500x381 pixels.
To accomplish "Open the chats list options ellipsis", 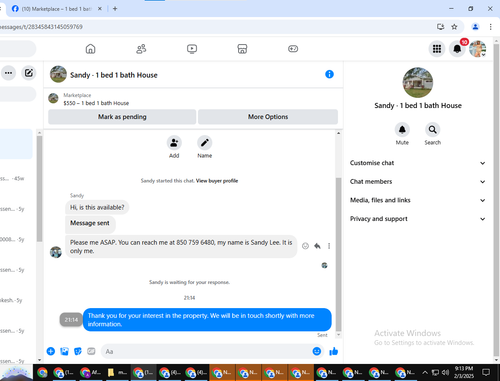I will click(x=8, y=73).
